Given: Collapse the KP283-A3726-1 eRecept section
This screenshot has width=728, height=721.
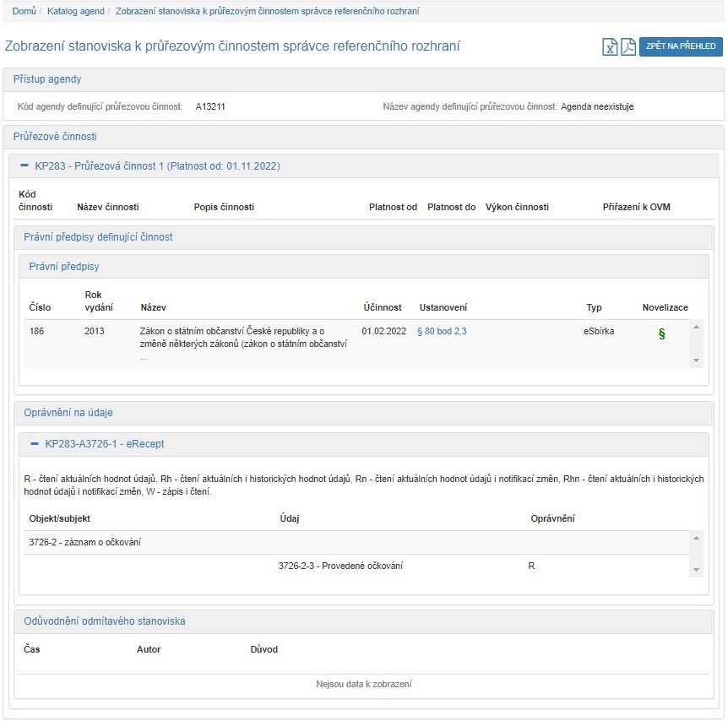Looking at the screenshot, I should [35, 443].
